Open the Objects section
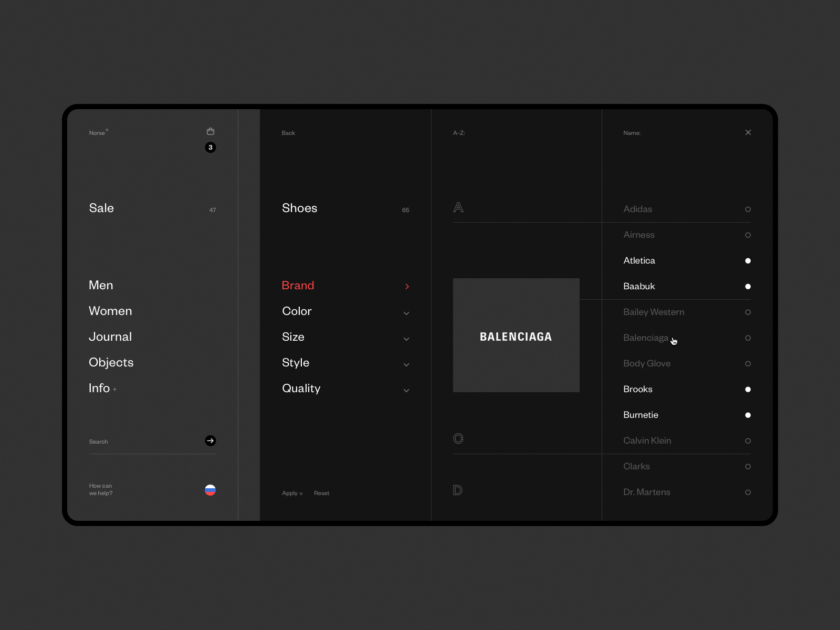 [x=111, y=362]
